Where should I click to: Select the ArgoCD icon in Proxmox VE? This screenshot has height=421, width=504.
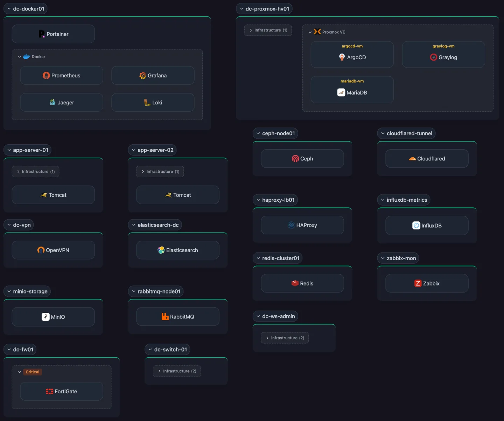pos(342,57)
